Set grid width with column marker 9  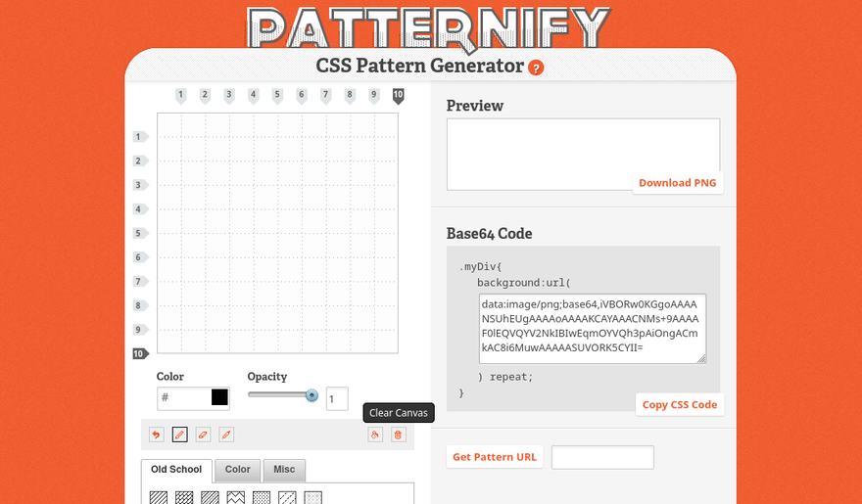pos(374,96)
